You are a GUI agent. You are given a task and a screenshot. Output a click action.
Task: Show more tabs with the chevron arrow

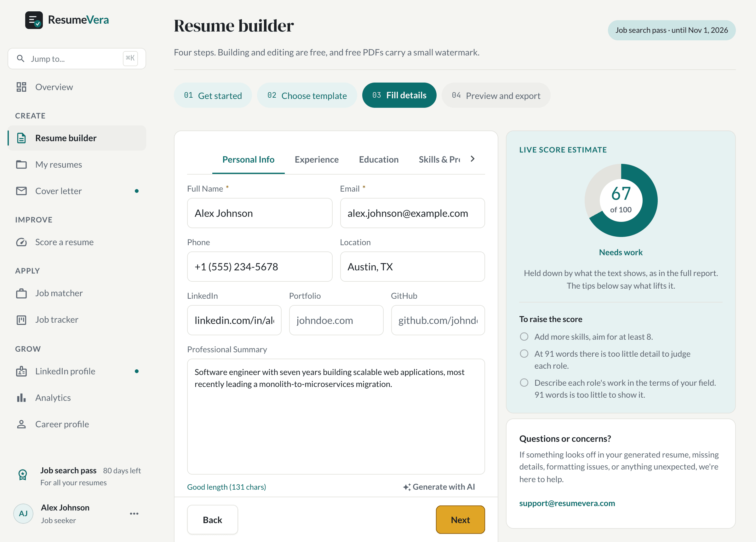coord(472,159)
